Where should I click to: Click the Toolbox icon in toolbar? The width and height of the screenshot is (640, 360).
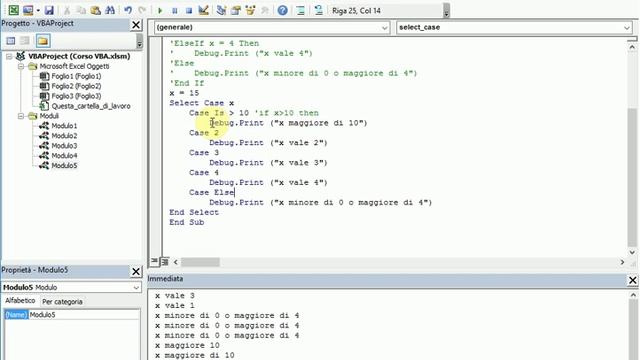[x=264, y=10]
